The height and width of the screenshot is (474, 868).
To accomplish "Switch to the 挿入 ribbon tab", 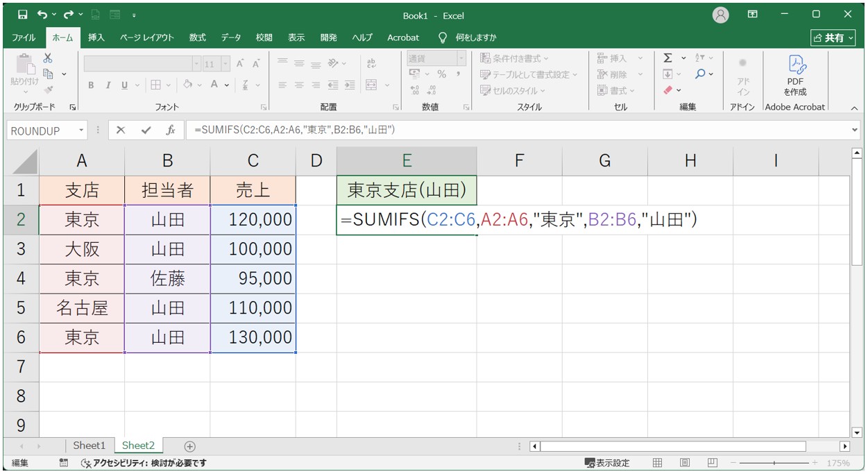I will coord(96,37).
